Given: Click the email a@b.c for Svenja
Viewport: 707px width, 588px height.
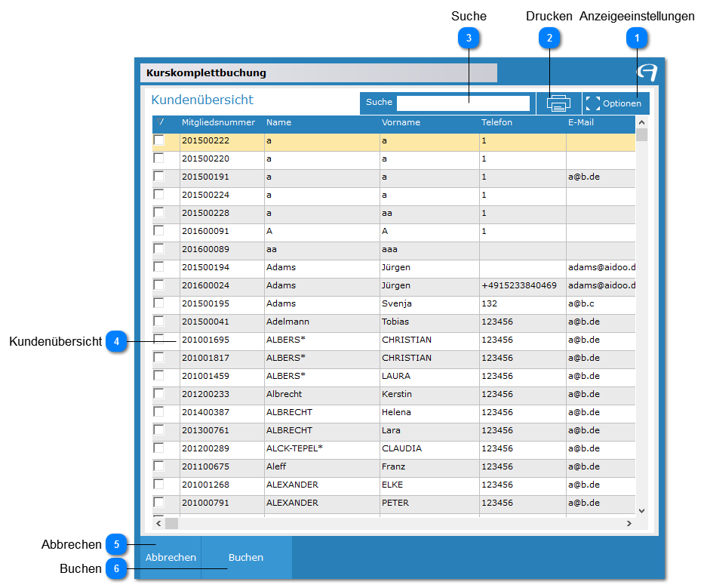Looking at the screenshot, I should (581, 303).
